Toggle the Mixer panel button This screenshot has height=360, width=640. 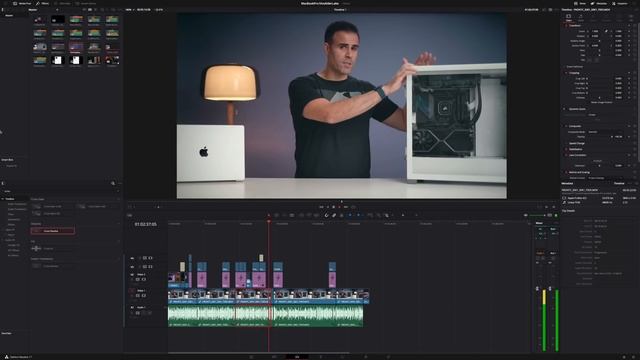point(580,3)
